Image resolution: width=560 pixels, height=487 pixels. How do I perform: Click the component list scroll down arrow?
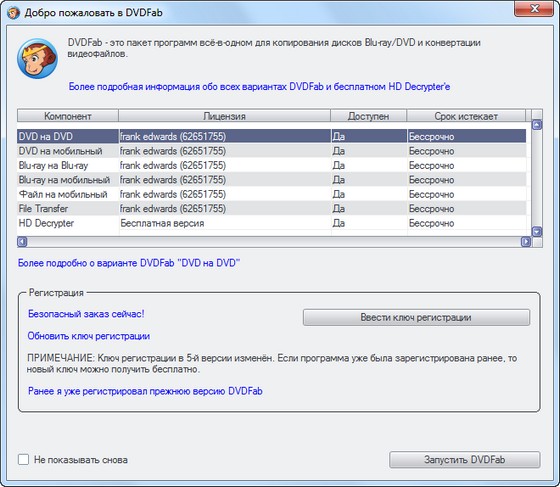click(x=537, y=232)
